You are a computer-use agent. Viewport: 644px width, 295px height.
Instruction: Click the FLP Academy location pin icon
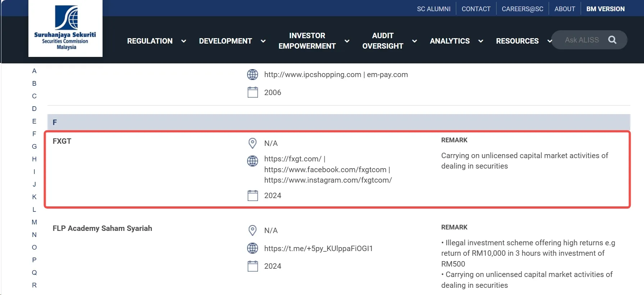click(x=253, y=231)
